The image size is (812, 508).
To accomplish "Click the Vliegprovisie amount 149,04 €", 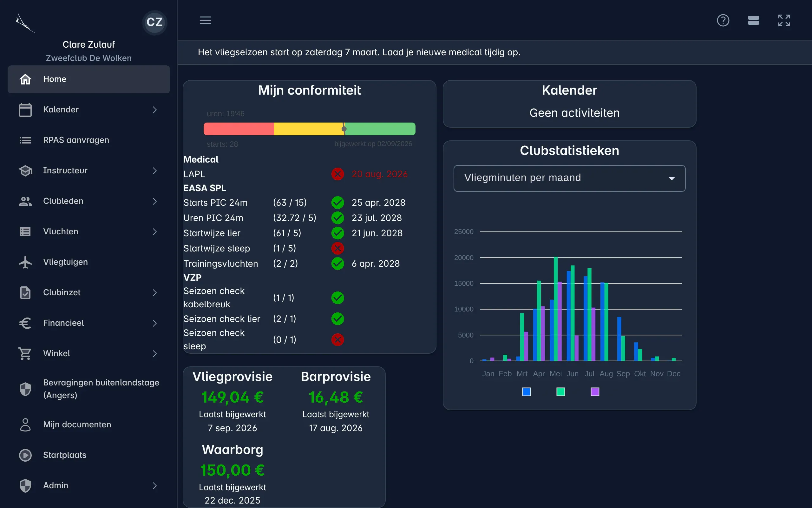I will coord(232,398).
